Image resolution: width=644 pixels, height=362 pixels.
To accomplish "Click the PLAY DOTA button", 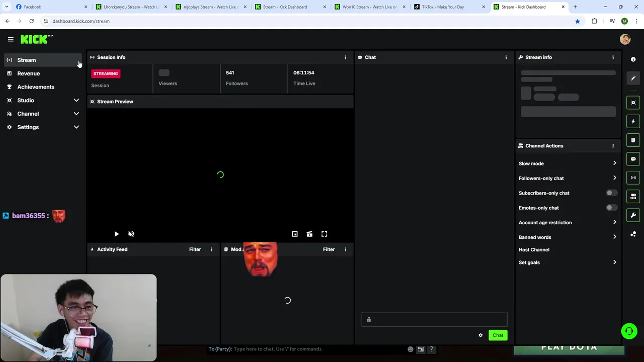I will [x=569, y=348].
